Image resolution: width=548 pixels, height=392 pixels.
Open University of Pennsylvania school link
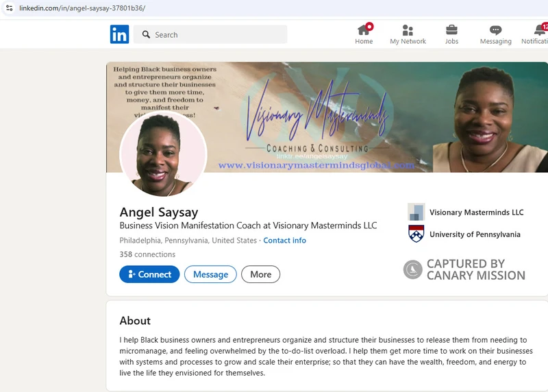tap(475, 234)
